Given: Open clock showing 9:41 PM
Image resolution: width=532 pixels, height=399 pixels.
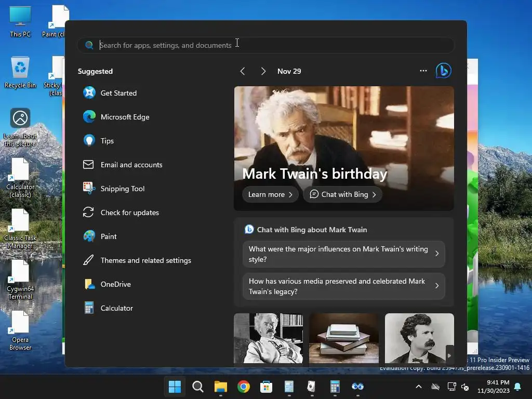Looking at the screenshot, I should [494, 387].
